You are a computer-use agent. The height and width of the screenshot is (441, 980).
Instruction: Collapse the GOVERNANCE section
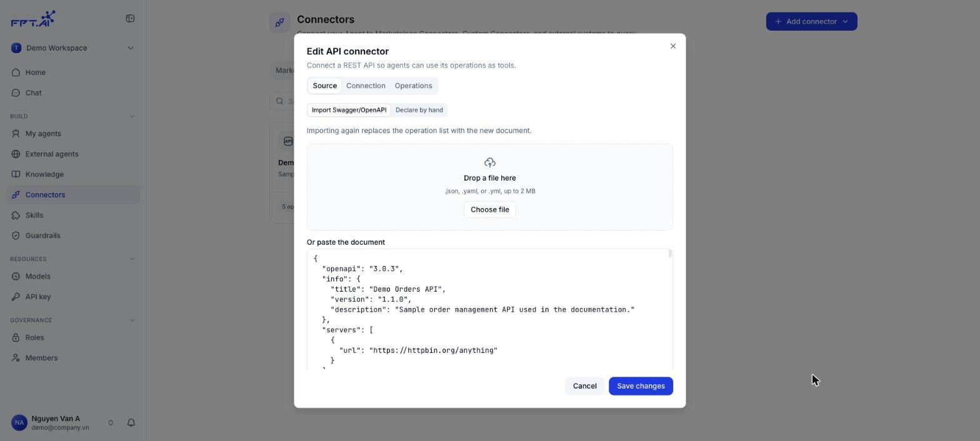pos(132,320)
